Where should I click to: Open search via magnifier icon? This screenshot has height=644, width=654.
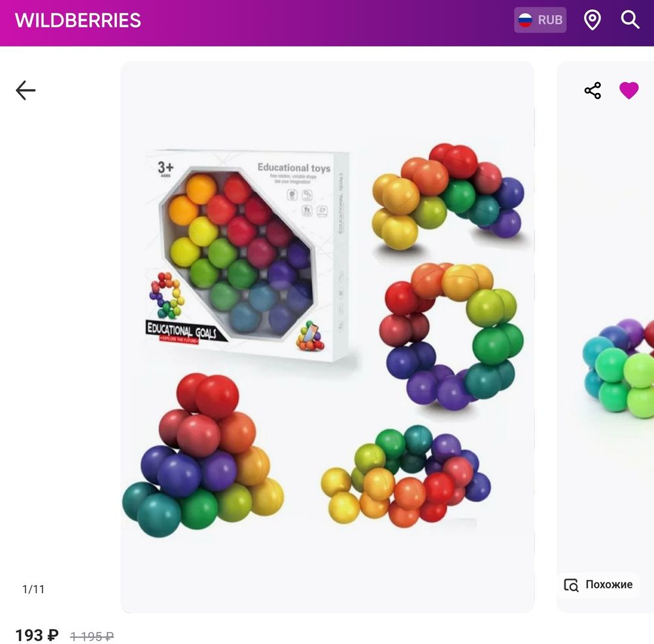(630, 20)
